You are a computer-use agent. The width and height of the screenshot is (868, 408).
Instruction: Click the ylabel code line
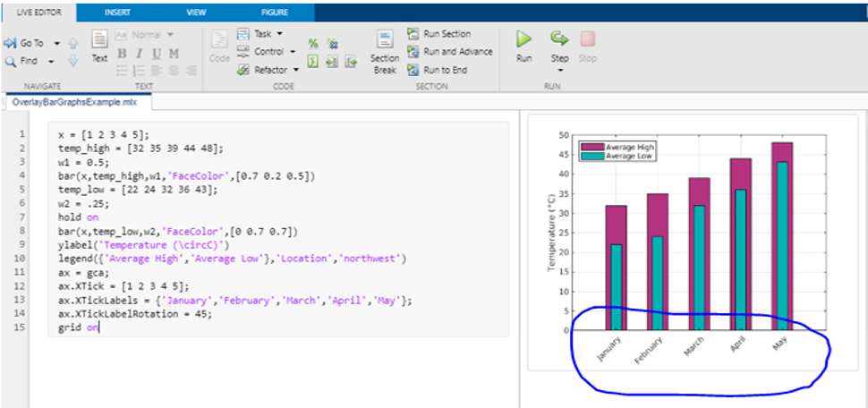143,245
